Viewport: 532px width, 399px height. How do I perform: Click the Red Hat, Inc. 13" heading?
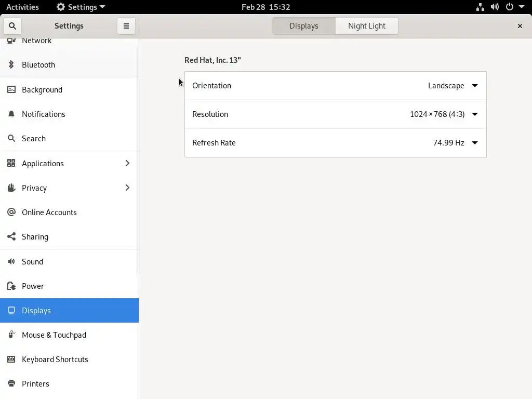pos(212,60)
